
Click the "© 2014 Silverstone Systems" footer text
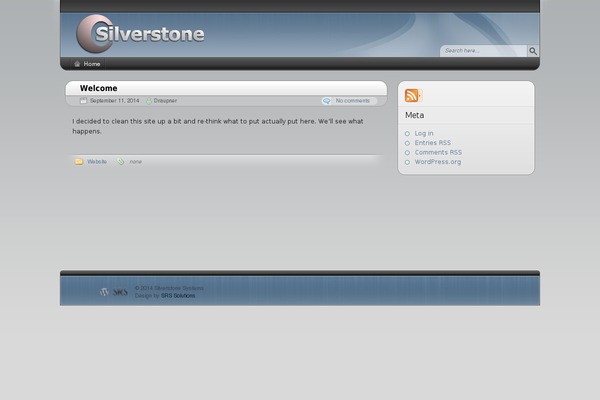point(169,288)
